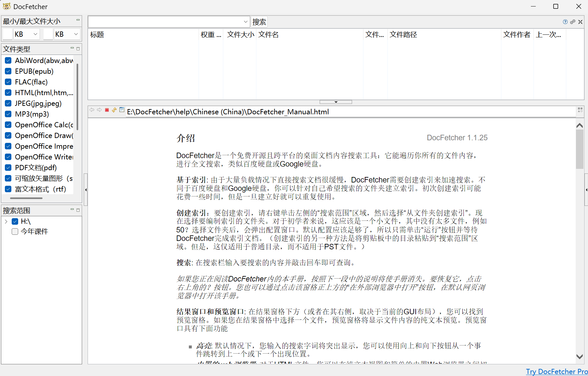Click the refresh icon in preview toolbar
Viewport: 588px width, 376px height.
pyautogui.click(x=114, y=110)
